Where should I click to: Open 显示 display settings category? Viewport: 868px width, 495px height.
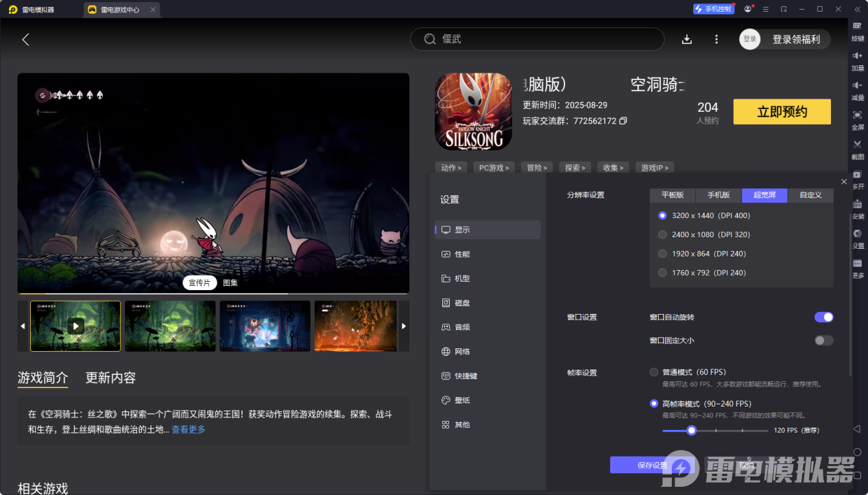487,230
